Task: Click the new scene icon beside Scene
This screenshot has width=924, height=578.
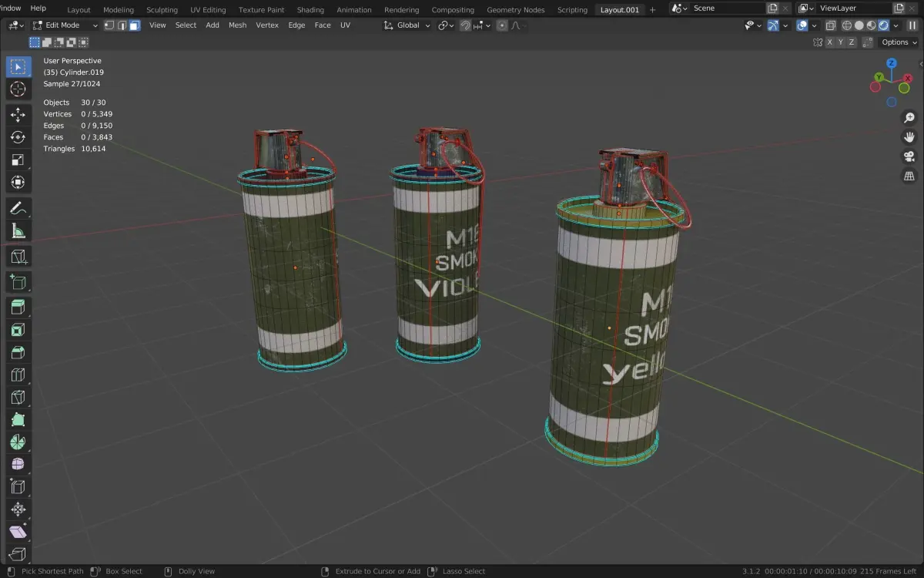Action: click(x=772, y=8)
